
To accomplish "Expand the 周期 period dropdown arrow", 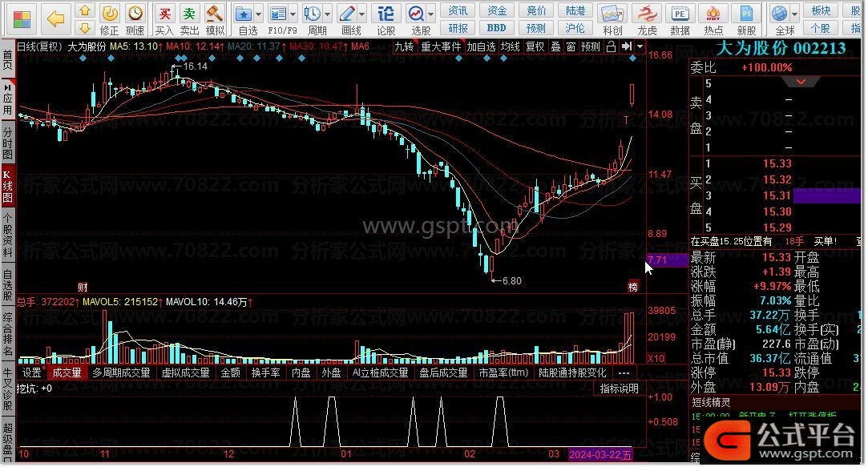I will [x=327, y=14].
